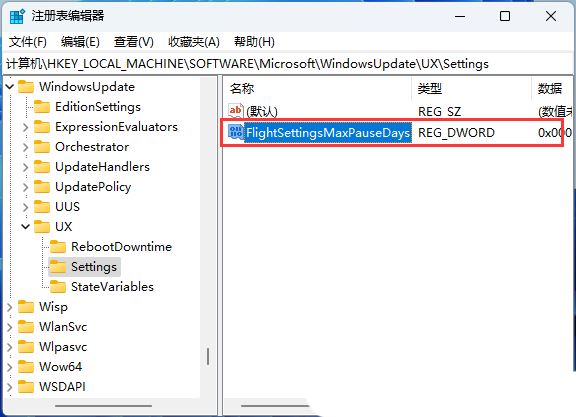Open the 查看(V) menu
The height and width of the screenshot is (417, 576).
(x=133, y=42)
